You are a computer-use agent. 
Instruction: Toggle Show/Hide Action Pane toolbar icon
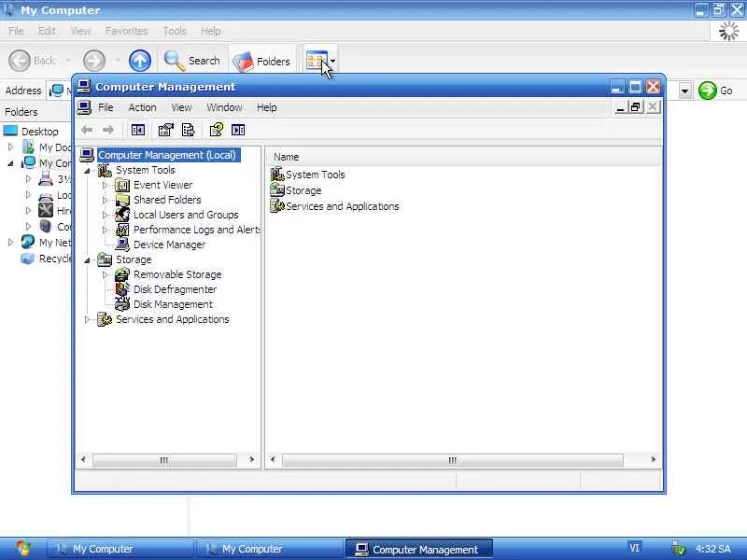(x=238, y=130)
